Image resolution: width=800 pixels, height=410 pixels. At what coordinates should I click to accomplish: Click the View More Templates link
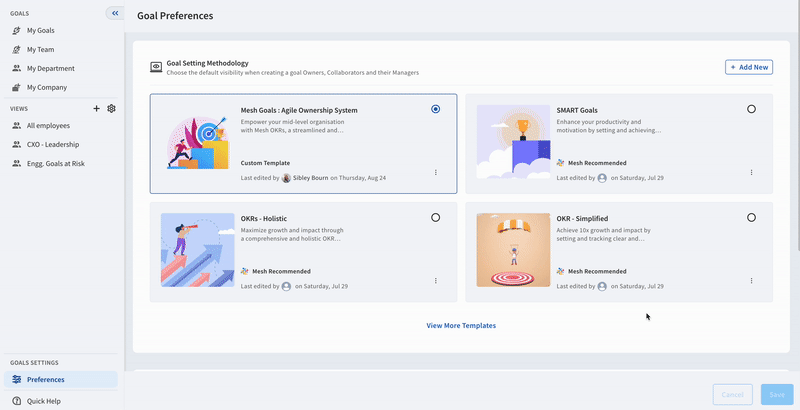(x=461, y=325)
